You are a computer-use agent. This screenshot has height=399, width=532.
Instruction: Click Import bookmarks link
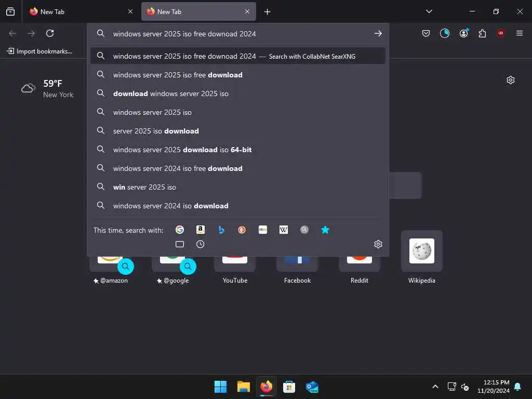click(x=39, y=51)
